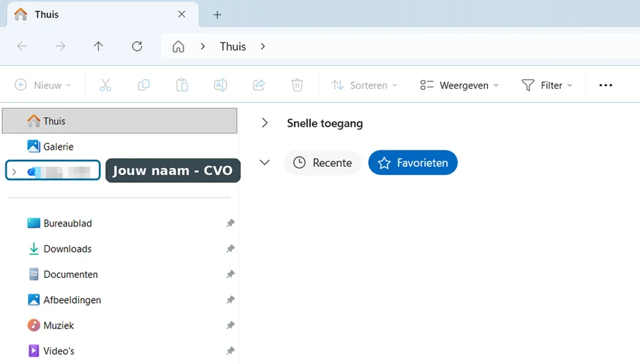This screenshot has height=364, width=640.
Task: Click the Share icon in toolbar
Action: click(259, 85)
